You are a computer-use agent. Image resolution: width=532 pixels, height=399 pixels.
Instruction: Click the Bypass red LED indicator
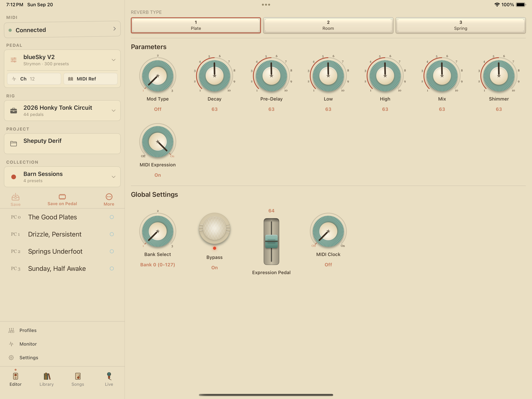click(x=215, y=248)
